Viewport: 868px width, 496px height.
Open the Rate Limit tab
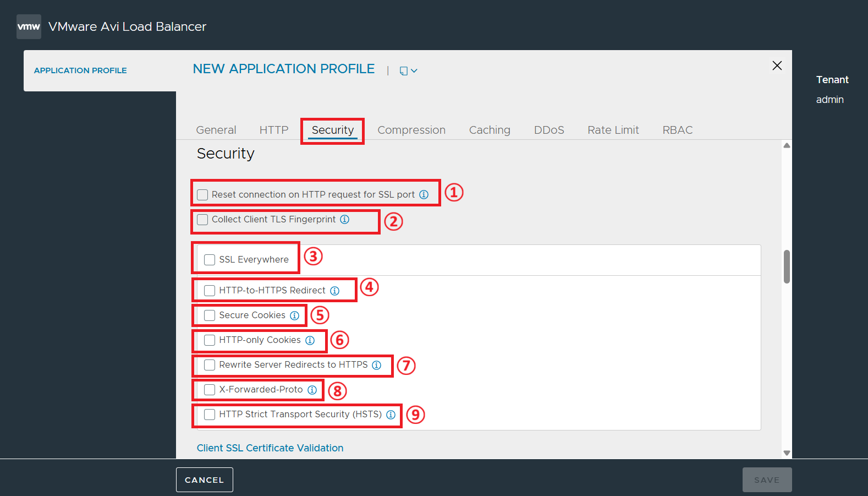coord(613,130)
